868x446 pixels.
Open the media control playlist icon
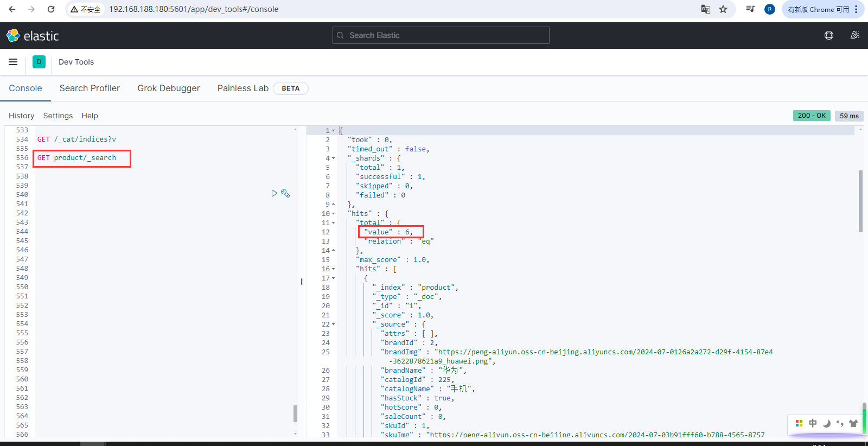(750, 9)
